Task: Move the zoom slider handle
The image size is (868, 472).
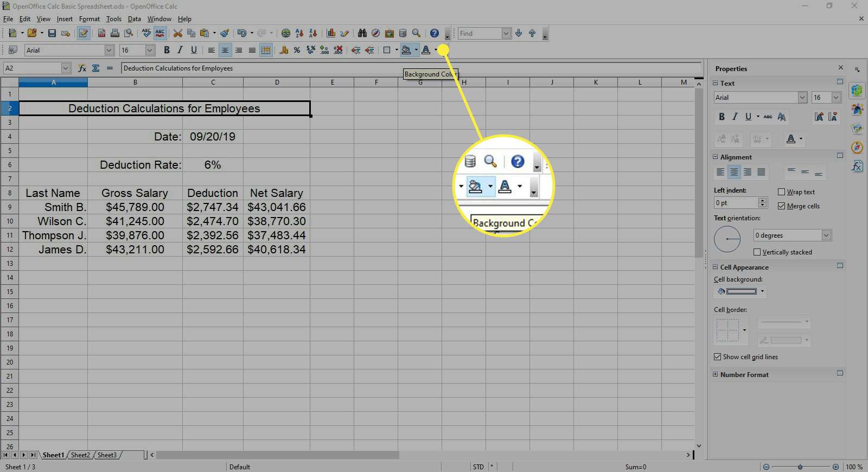Action: [x=800, y=467]
